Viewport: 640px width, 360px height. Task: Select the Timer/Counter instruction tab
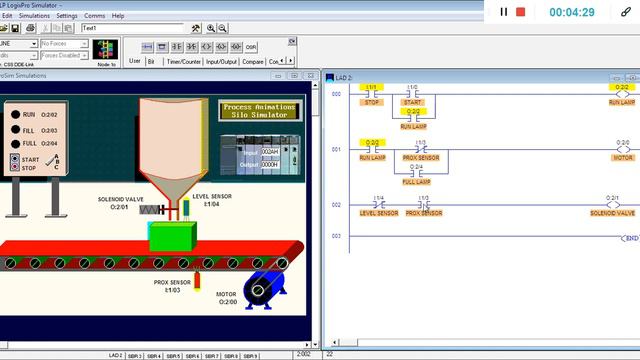[184, 62]
